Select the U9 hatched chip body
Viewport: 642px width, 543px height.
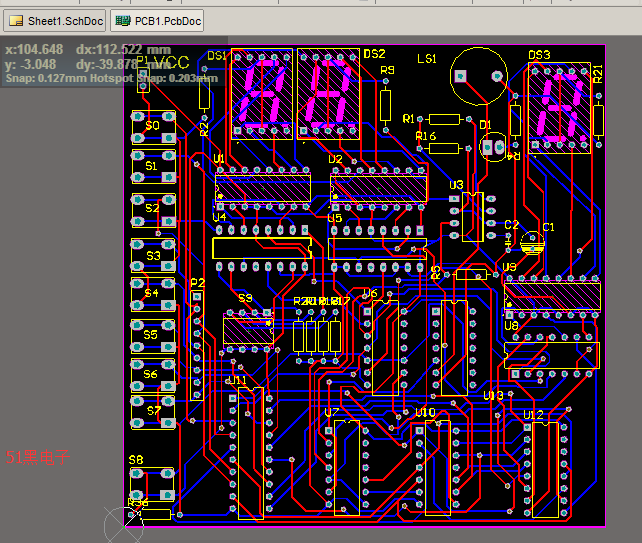click(x=552, y=296)
